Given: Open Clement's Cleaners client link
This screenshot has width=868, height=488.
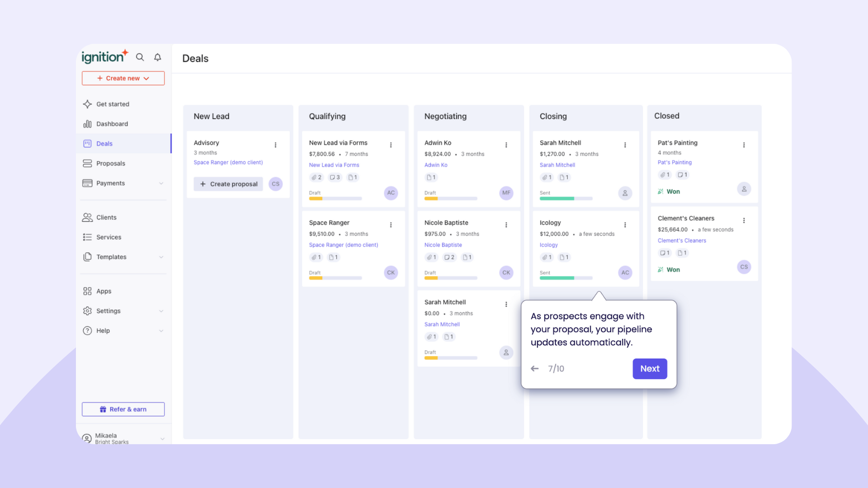Looking at the screenshot, I should (681, 241).
